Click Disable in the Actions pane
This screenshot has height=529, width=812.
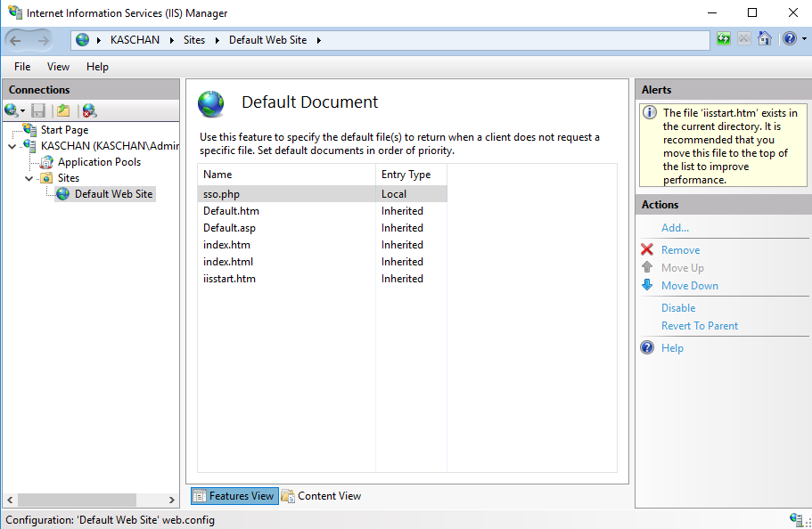pos(677,308)
